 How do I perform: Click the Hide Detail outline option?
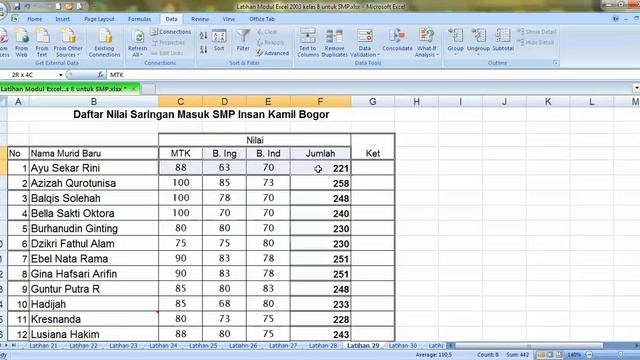tap(536, 42)
